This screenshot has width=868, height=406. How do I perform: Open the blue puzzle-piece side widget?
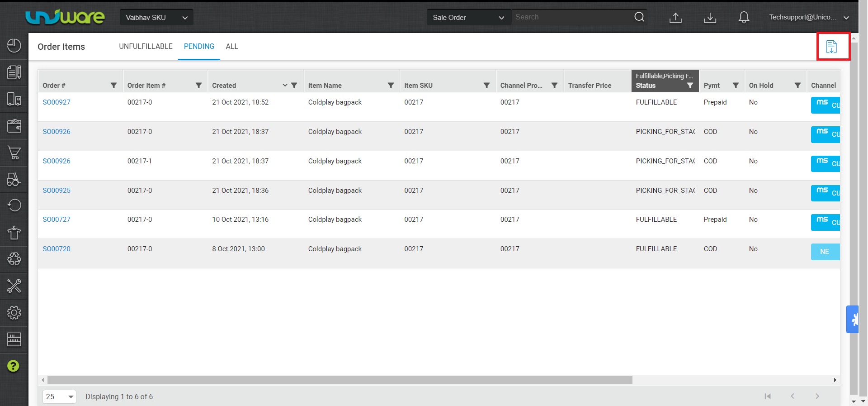(x=853, y=320)
